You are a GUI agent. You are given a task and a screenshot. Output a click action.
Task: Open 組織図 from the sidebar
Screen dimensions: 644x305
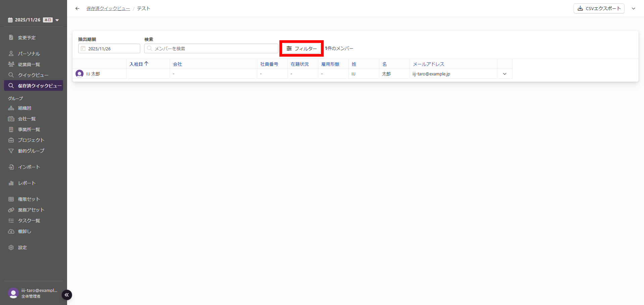tap(24, 108)
